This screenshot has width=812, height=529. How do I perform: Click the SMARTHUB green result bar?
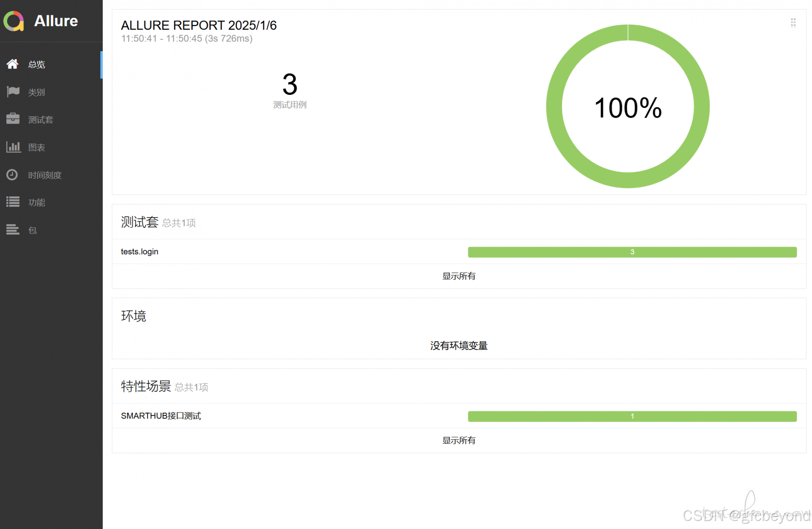coord(632,416)
